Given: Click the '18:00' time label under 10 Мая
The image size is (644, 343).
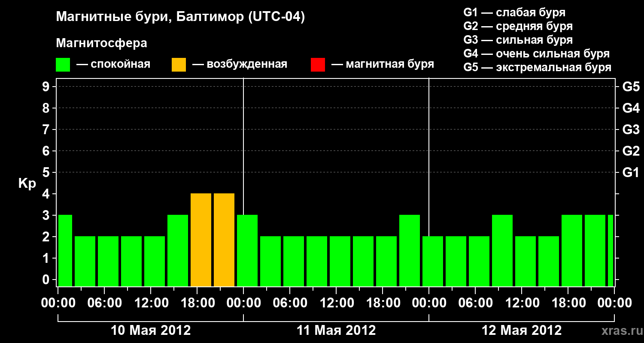Looking at the screenshot, I should click(197, 303).
